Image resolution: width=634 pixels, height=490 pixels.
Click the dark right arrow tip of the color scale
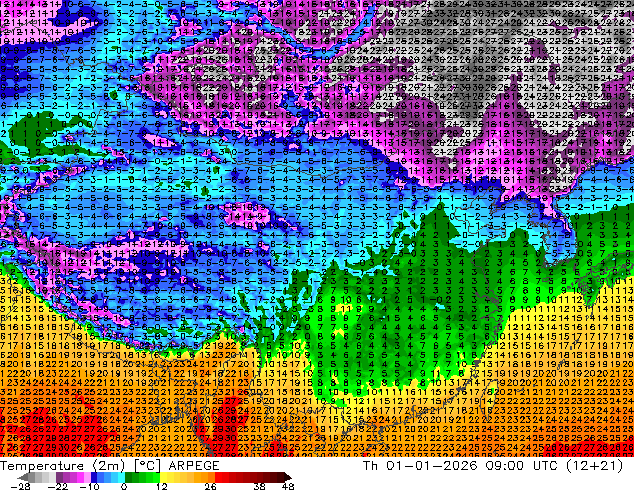pos(288,477)
